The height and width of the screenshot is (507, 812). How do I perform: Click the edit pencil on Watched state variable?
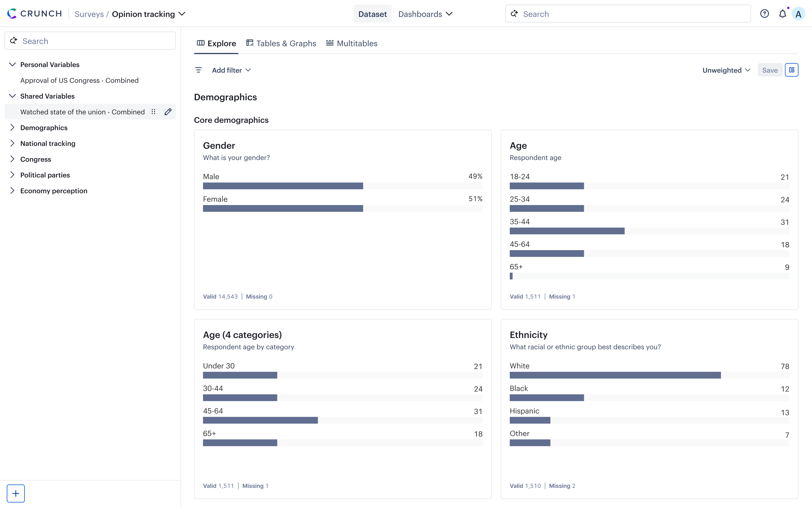coord(168,112)
